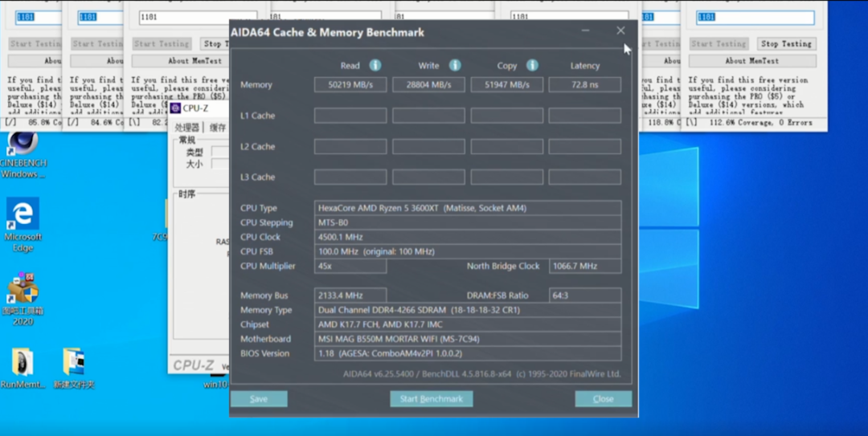Click the Memory Latency value 72.8 ns
Viewport: 868px width, 436px height.
[584, 84]
